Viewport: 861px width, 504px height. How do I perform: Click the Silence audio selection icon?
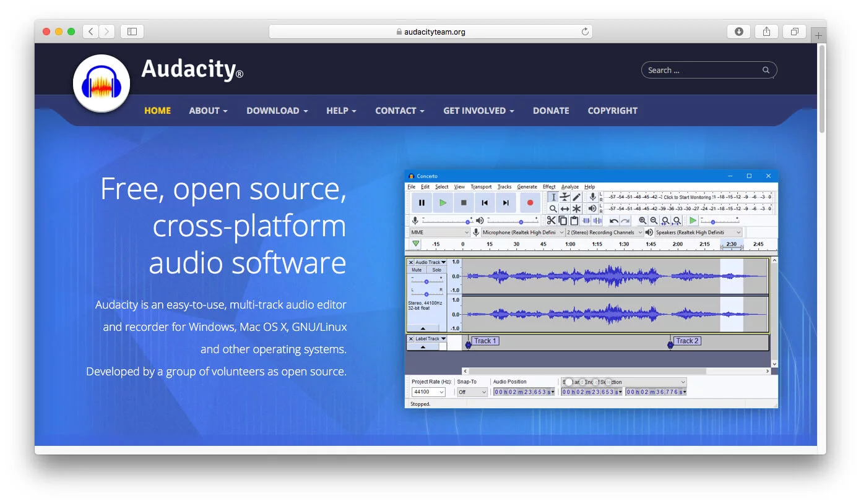597,220
